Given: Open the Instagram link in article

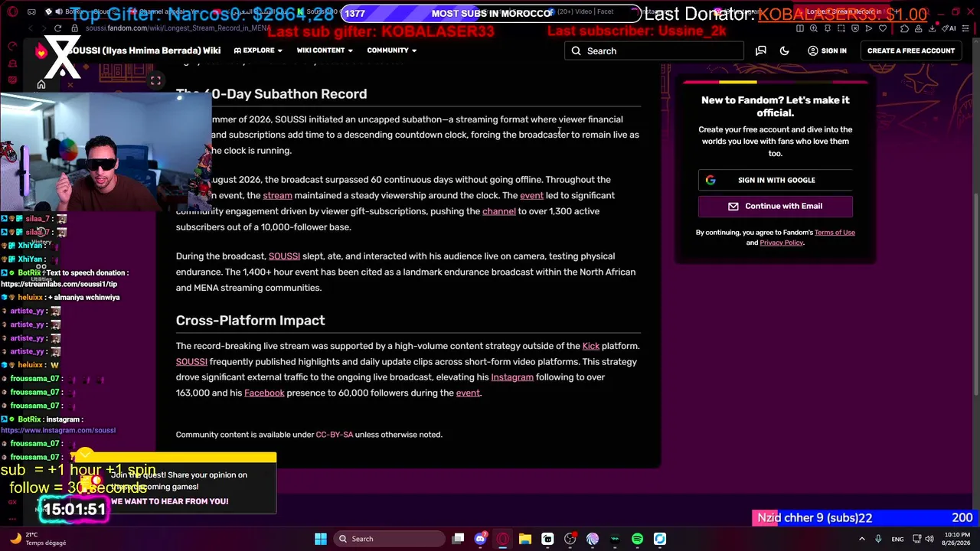Looking at the screenshot, I should point(511,377).
